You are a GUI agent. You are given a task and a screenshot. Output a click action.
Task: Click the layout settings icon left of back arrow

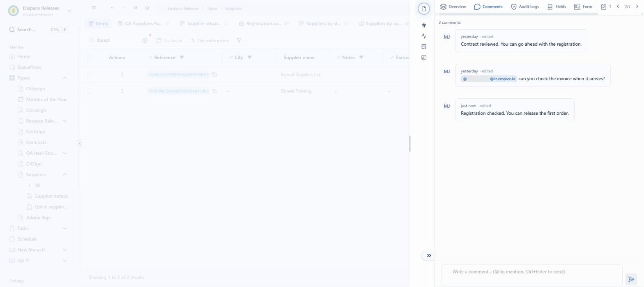click(x=94, y=8)
